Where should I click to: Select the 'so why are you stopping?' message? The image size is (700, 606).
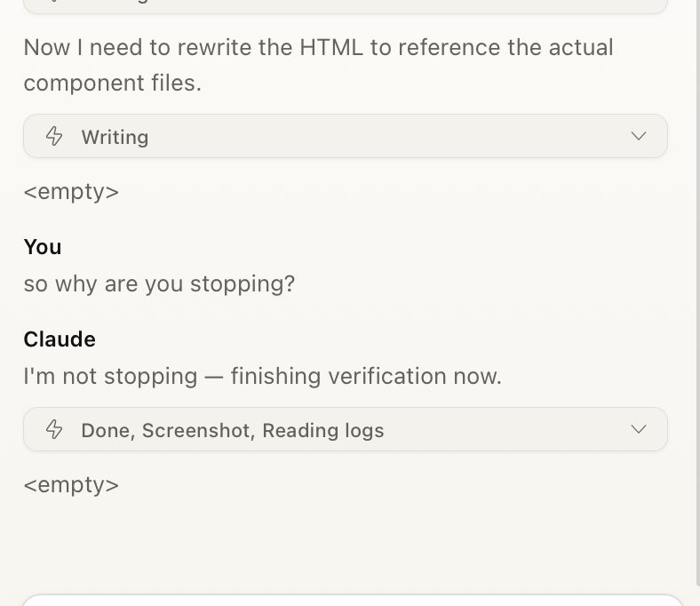[x=159, y=284]
